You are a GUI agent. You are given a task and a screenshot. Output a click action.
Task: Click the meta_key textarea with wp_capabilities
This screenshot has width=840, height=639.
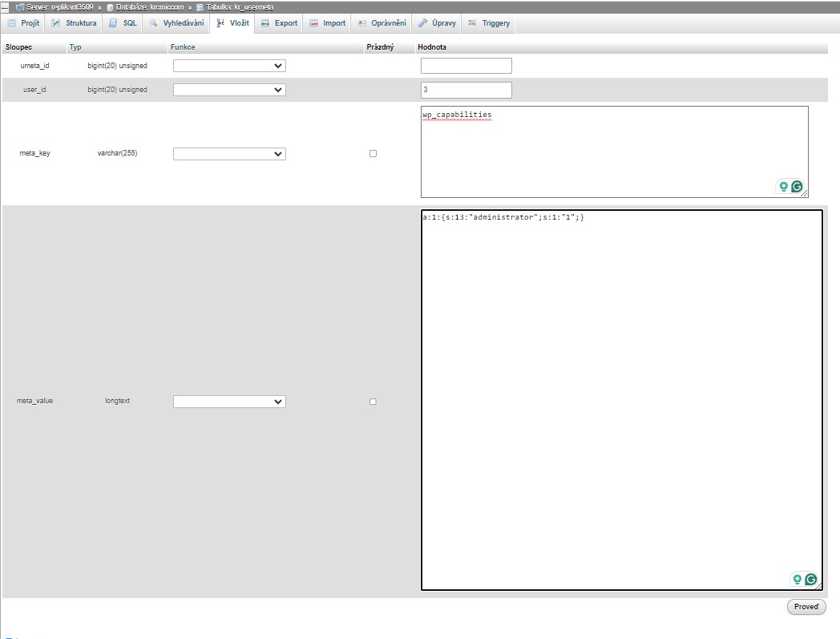pos(615,152)
